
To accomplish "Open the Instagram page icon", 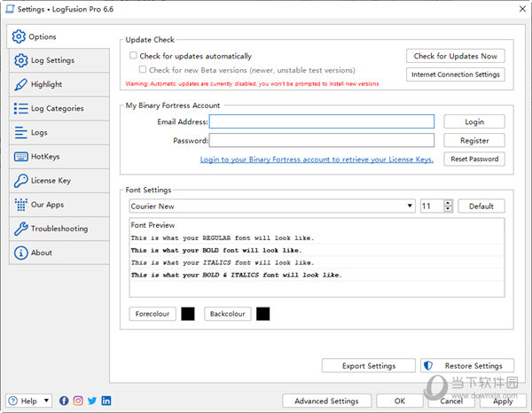I will (78, 401).
